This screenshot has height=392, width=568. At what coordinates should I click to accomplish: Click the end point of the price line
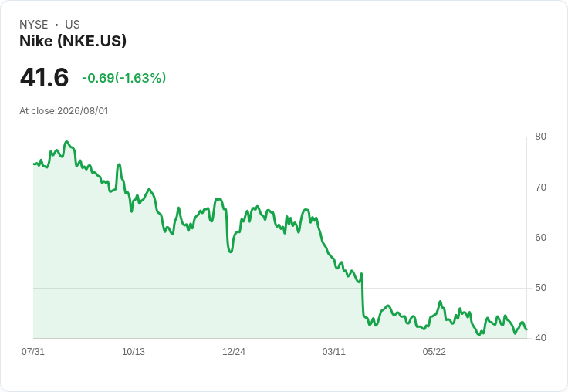526,329
